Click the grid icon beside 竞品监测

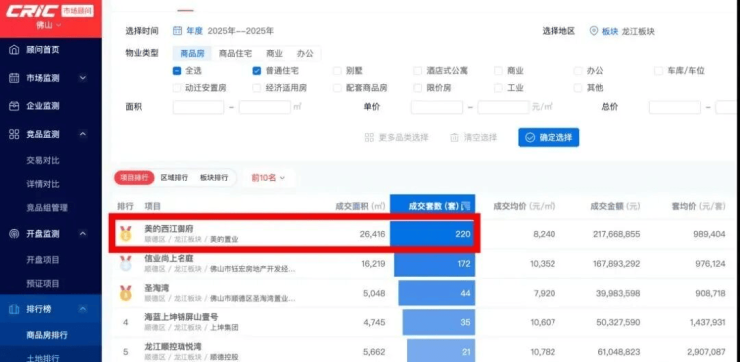14,135
